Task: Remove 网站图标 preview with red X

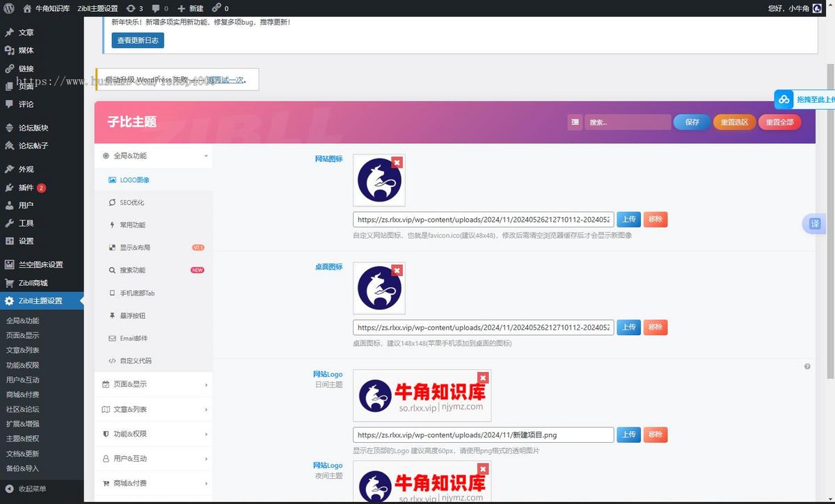Action: tap(397, 162)
